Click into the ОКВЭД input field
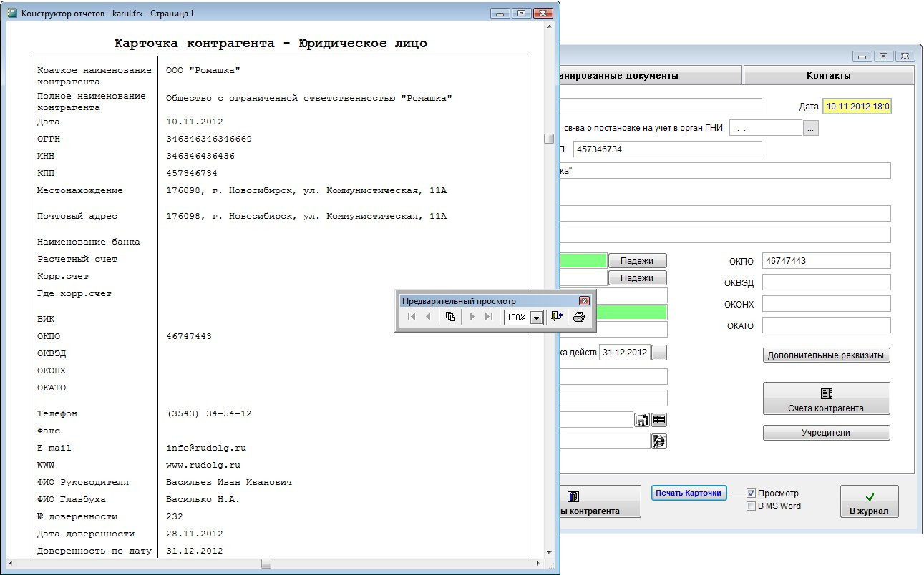Viewport: 924px width, 575px height. coord(826,282)
